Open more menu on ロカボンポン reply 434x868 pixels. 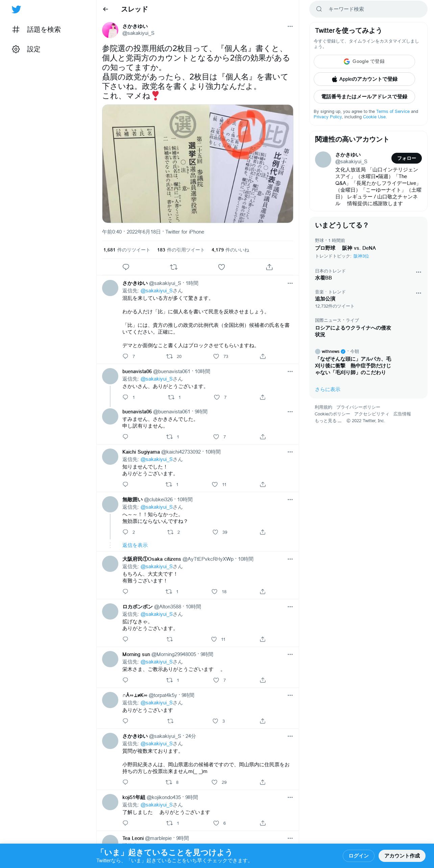click(x=290, y=607)
